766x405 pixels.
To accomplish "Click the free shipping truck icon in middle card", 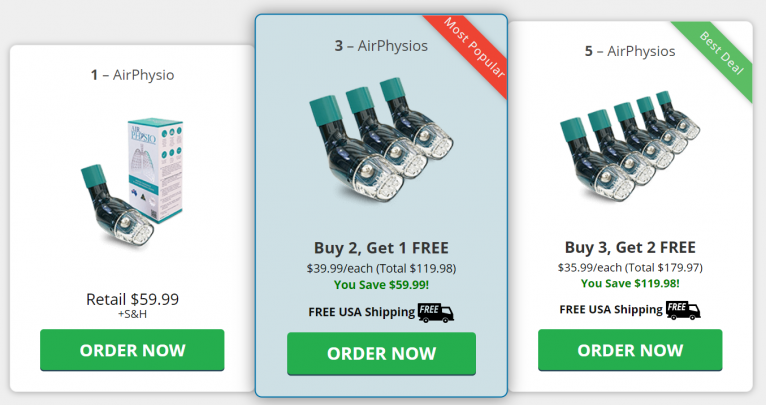I will point(436,313).
